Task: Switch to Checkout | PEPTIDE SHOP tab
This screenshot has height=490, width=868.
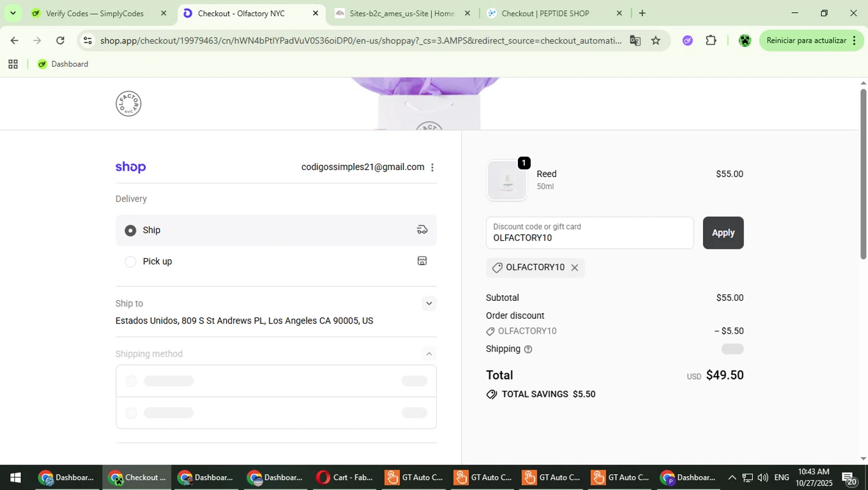Action: (545, 13)
